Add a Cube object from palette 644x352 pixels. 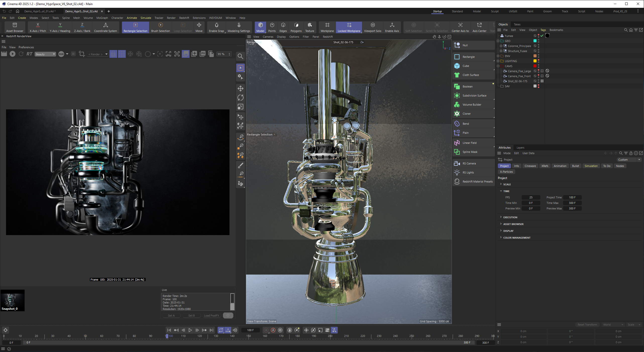[473, 66]
